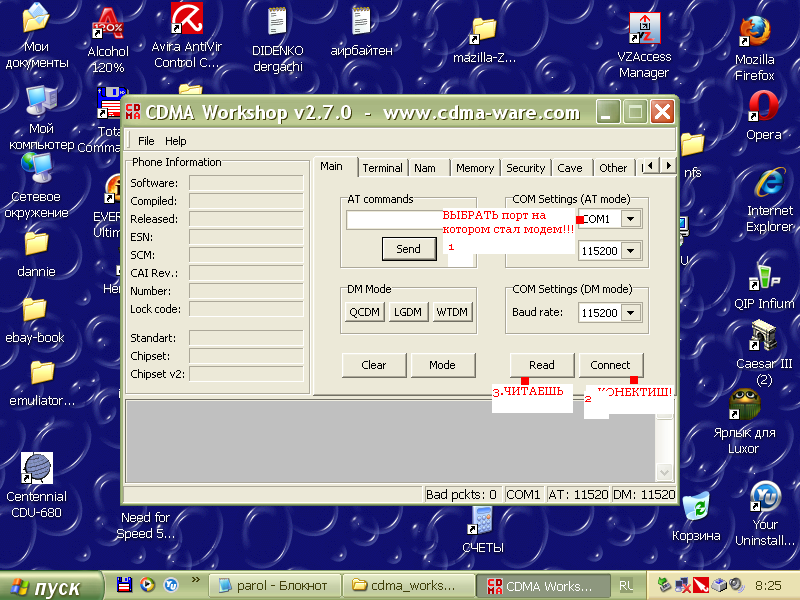Click the Read button
Viewport: 800px width, 600px height.
tap(542, 365)
